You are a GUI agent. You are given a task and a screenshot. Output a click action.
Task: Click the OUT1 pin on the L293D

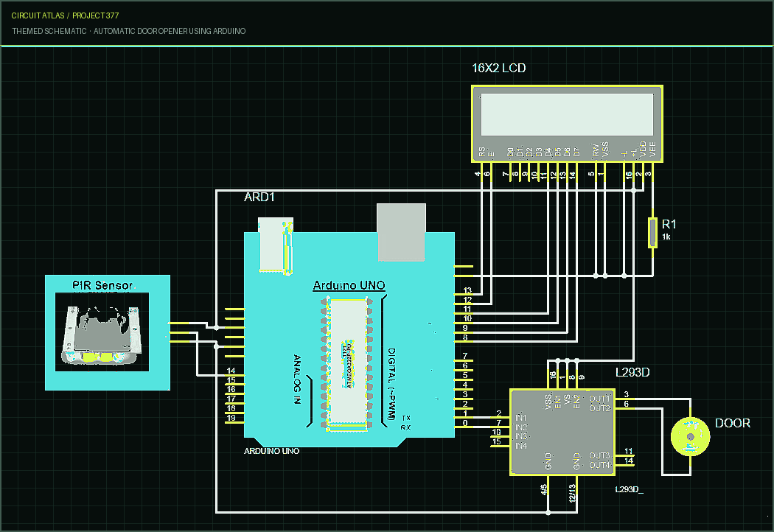[x=625, y=398]
